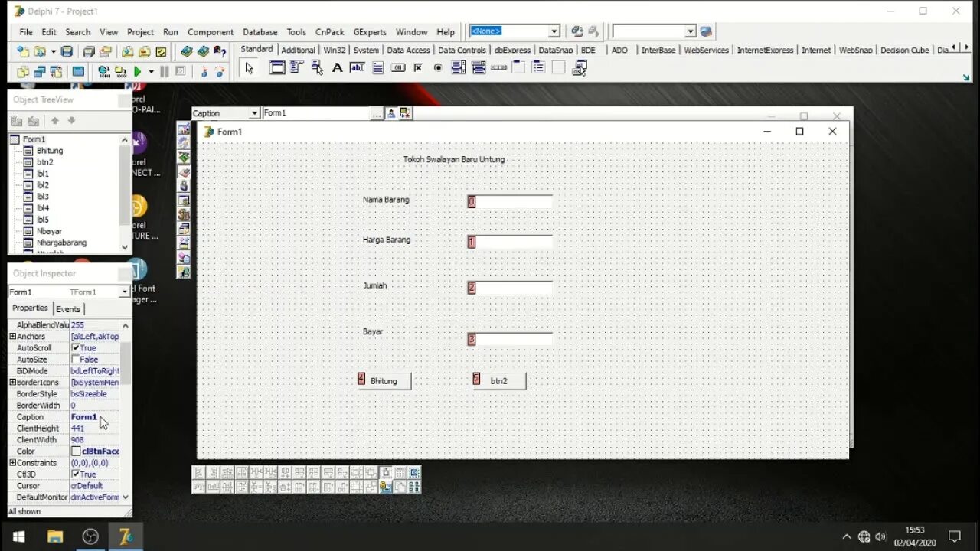Select the MainMenu component icon
This screenshot has height=551, width=980.
click(x=297, y=68)
